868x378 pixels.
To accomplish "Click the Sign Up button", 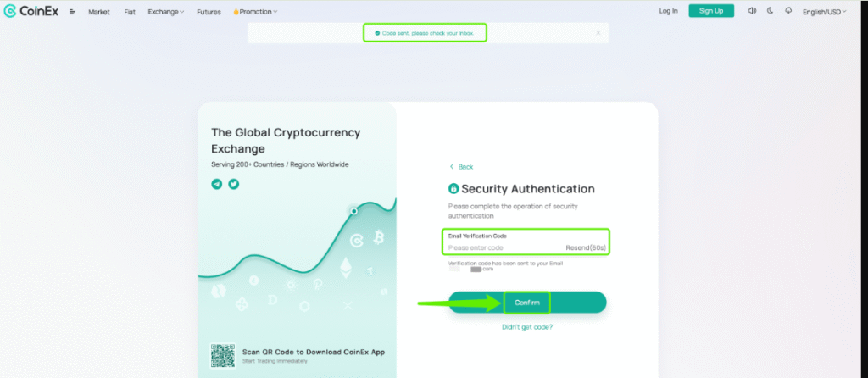I will (711, 11).
